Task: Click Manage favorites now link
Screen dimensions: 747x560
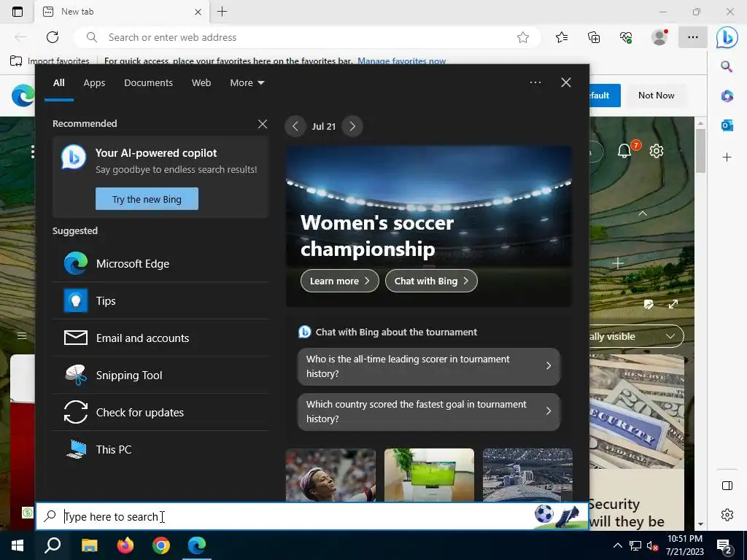Action: pyautogui.click(x=402, y=61)
